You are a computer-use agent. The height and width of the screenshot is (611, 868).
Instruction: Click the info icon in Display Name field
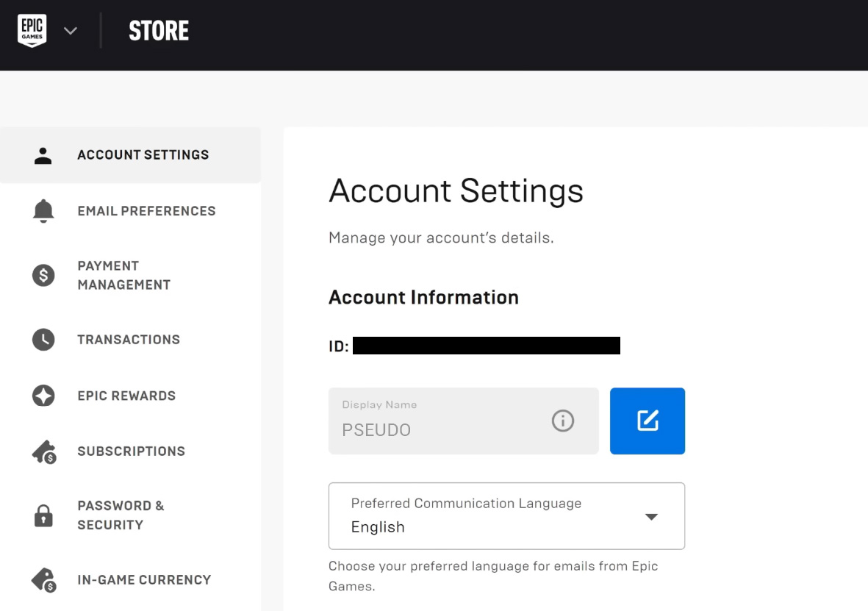562,421
